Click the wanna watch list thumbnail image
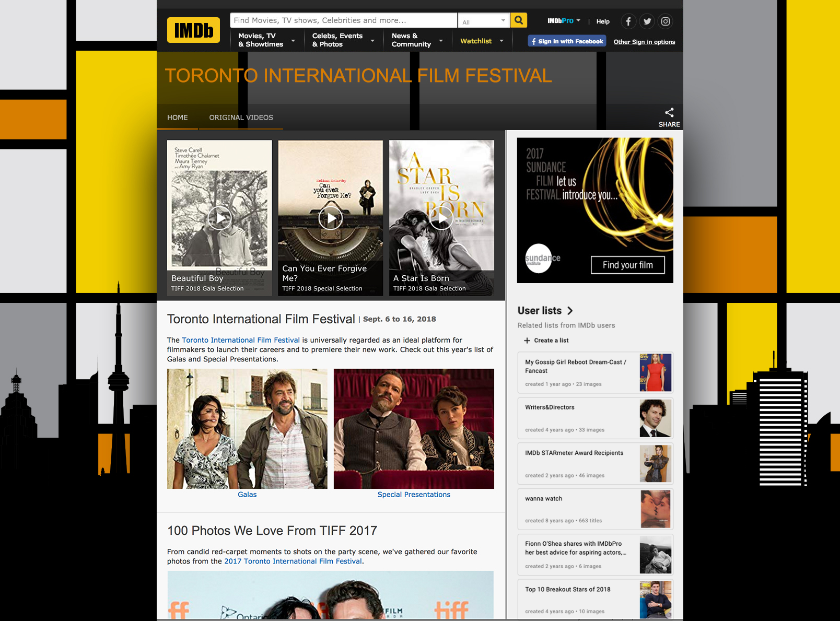 tap(656, 509)
